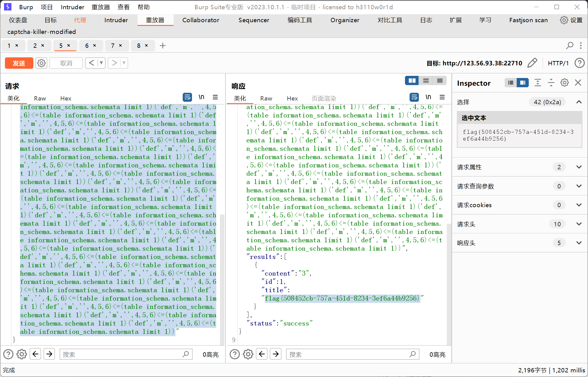This screenshot has width=588, height=377.
Task: Open the request pane hamburger menu
Action: [x=215, y=97]
